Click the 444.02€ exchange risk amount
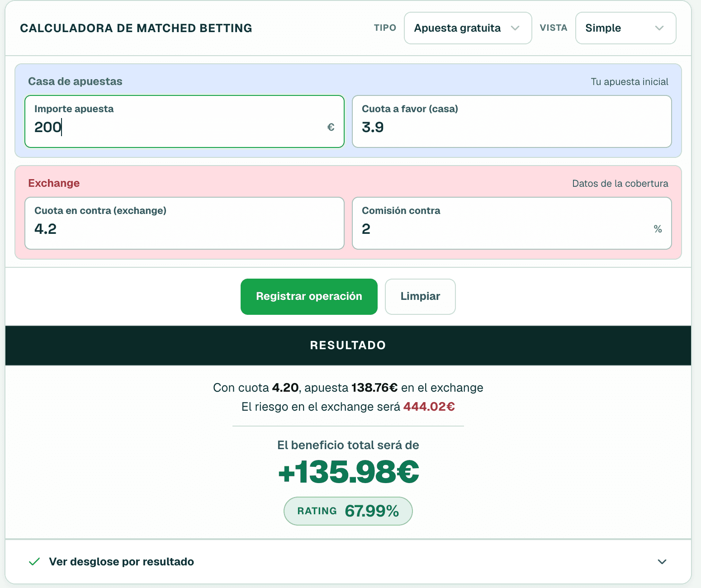 click(429, 407)
